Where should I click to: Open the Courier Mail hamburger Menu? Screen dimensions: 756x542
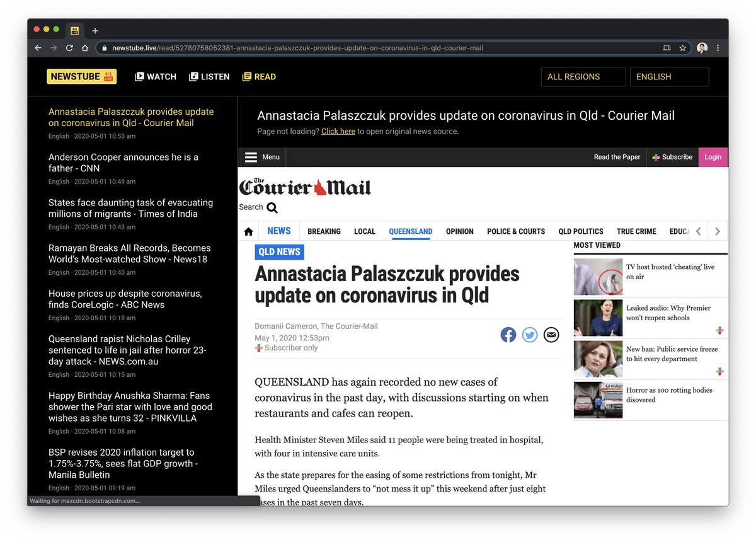(262, 157)
